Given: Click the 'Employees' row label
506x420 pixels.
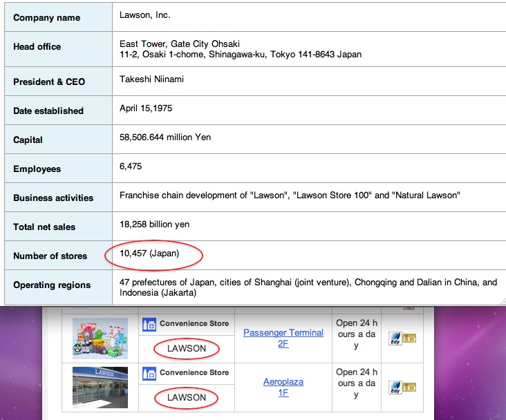Looking at the screenshot, I should tap(37, 169).
